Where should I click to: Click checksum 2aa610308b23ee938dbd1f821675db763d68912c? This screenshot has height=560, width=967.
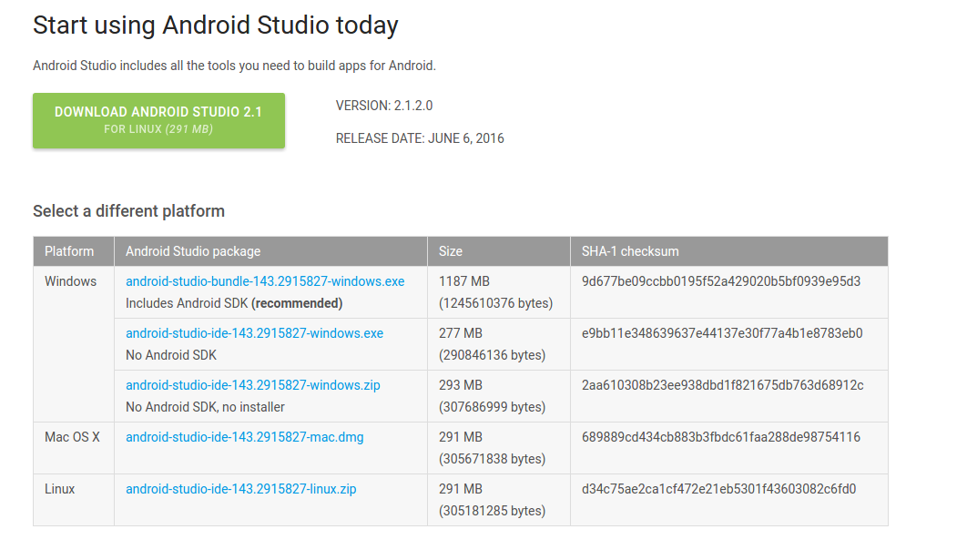723,385
